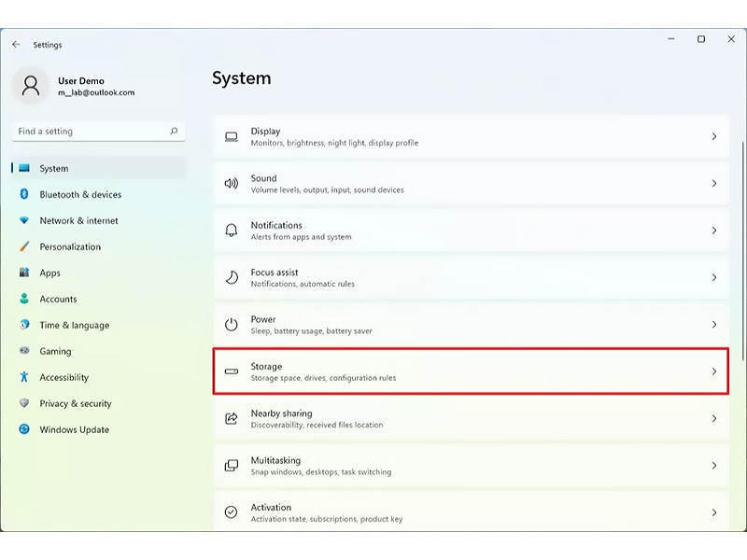Open Multitasking chevron arrow
The height and width of the screenshot is (560, 747).
714,465
